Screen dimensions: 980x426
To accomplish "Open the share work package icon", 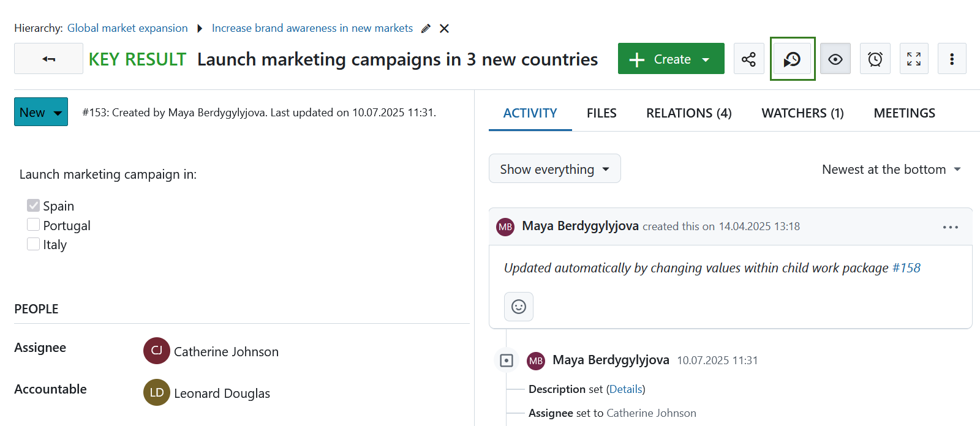I will (x=748, y=59).
